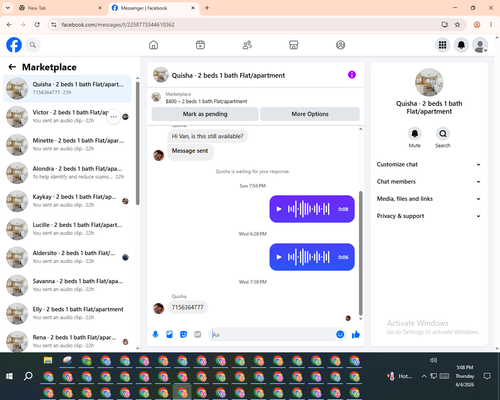Open the emoji picker in message box
Viewport: 500px width, 400px height.
coord(340,334)
